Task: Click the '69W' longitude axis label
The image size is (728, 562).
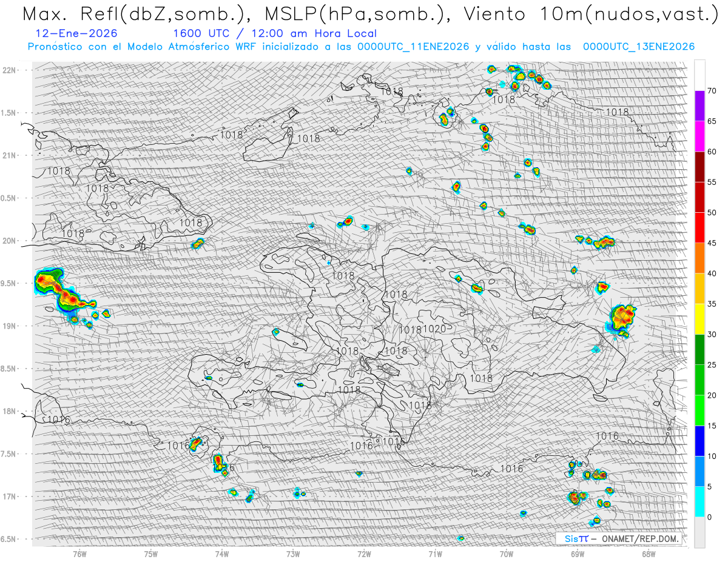Action: tap(578, 554)
